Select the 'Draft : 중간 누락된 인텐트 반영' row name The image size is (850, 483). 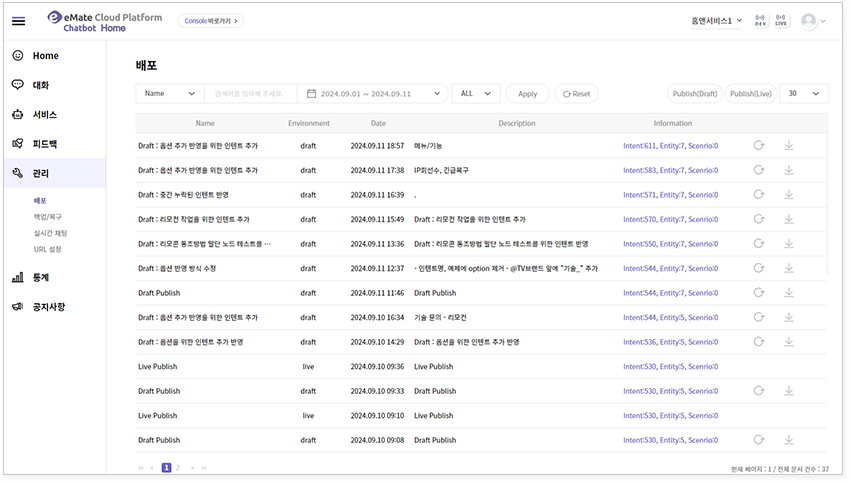pyautogui.click(x=183, y=194)
